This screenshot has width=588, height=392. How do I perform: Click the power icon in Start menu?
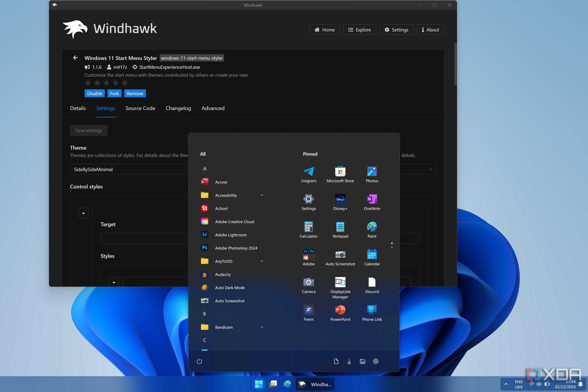tap(199, 361)
